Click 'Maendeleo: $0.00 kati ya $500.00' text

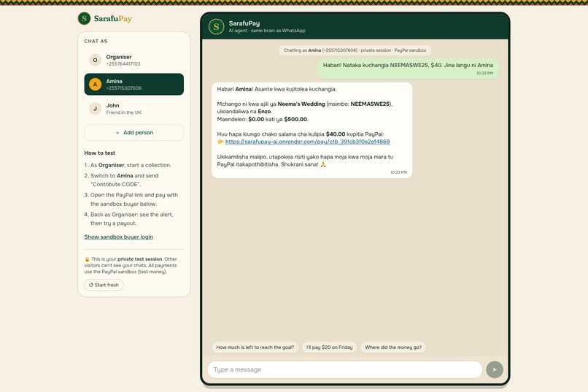click(263, 119)
